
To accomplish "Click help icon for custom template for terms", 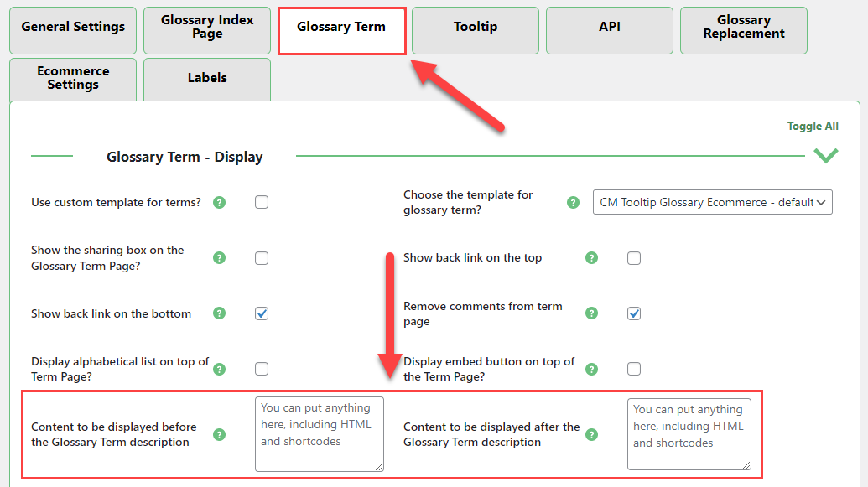I will [x=219, y=203].
